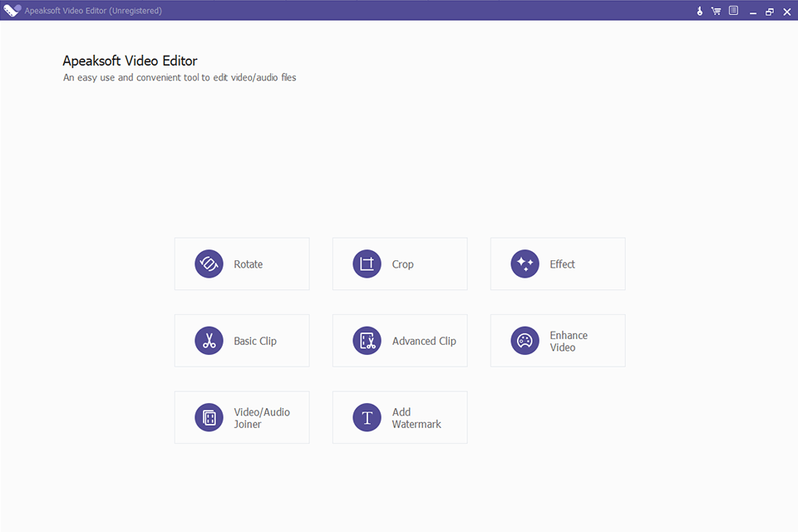Close the Apeaksoft Video Editor window

(x=787, y=11)
